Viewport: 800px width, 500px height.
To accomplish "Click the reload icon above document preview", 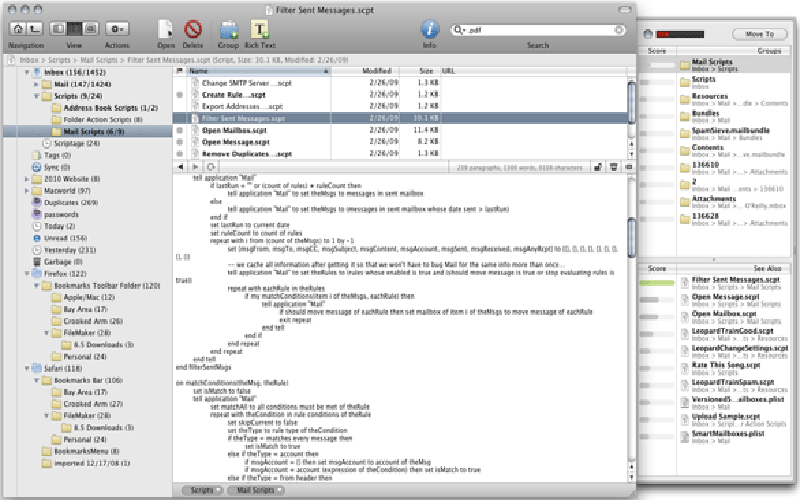I will tap(211, 167).
